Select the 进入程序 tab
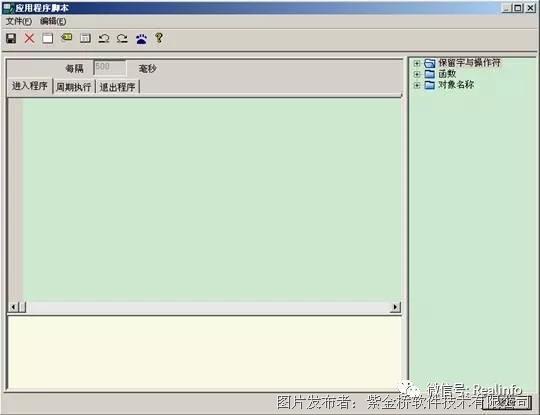 pyautogui.click(x=30, y=86)
